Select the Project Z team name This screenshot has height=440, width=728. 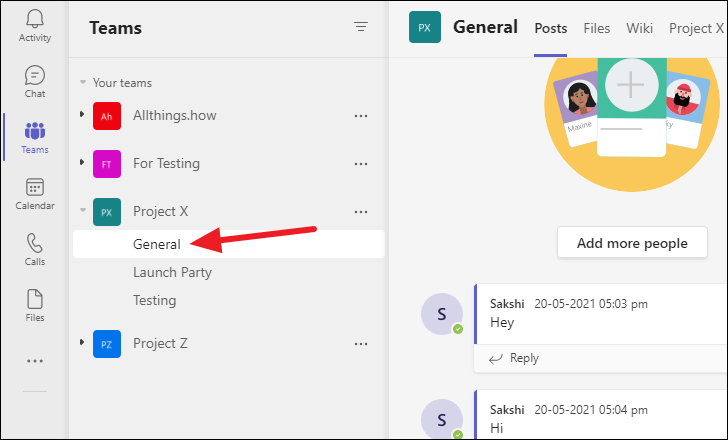point(160,343)
